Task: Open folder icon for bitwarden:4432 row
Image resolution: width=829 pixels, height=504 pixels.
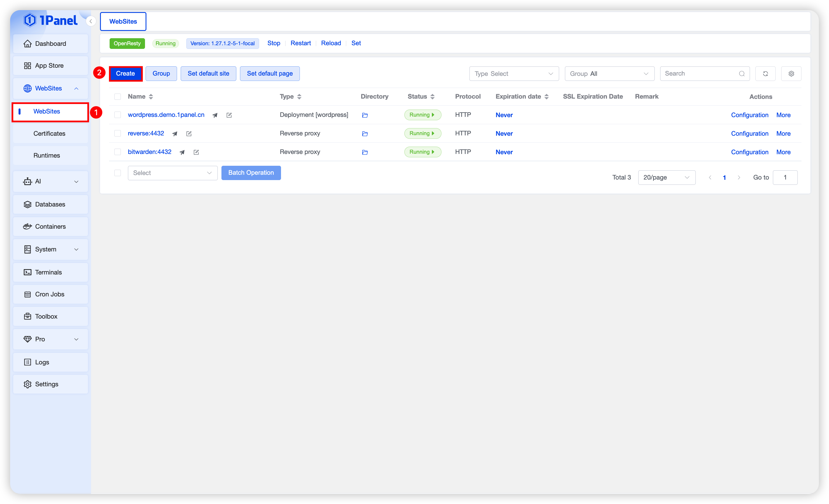Action: (x=365, y=152)
